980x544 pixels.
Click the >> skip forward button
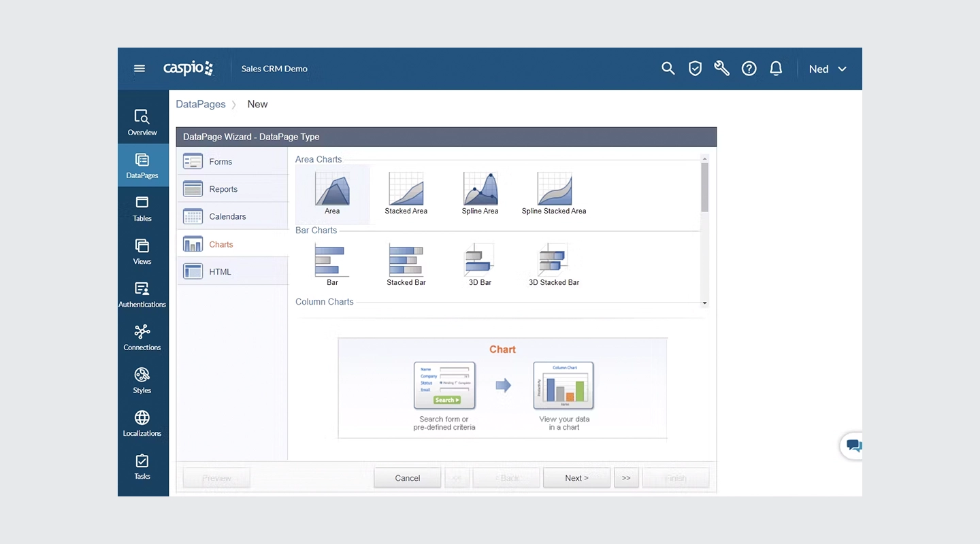pyautogui.click(x=626, y=478)
